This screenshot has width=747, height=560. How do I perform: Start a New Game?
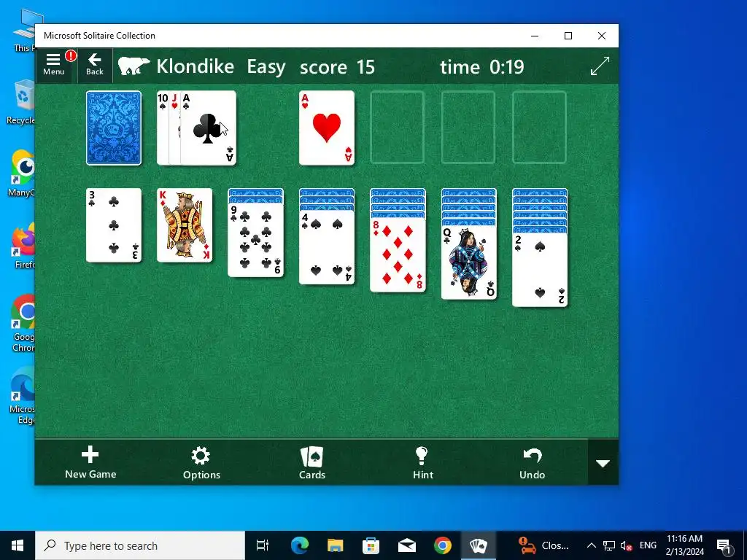90,462
